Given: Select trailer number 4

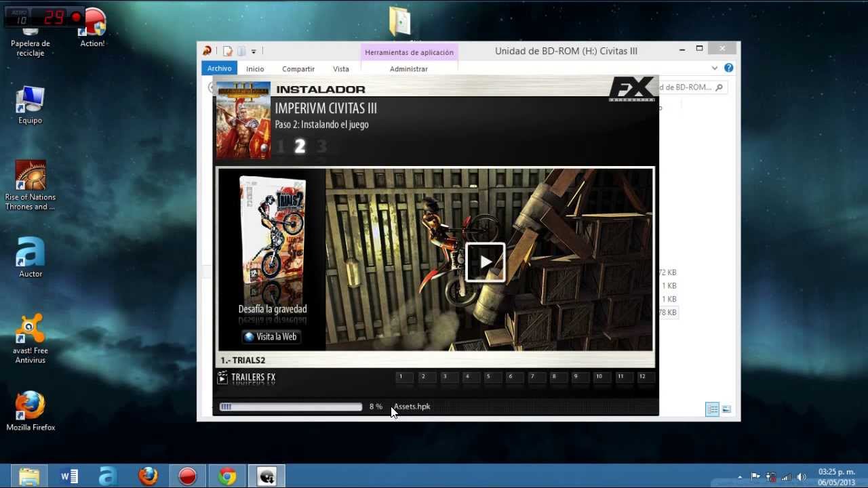Looking at the screenshot, I should pyautogui.click(x=470, y=378).
